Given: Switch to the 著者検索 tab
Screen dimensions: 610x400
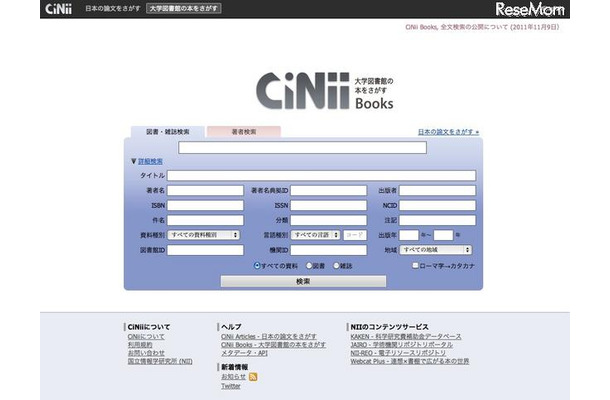Looking at the screenshot, I should click(x=244, y=132).
